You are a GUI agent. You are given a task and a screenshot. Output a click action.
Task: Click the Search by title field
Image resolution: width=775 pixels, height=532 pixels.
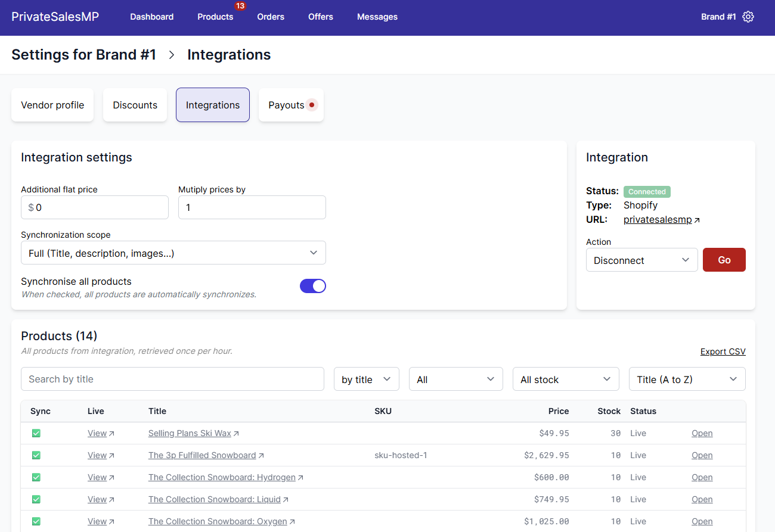172,379
